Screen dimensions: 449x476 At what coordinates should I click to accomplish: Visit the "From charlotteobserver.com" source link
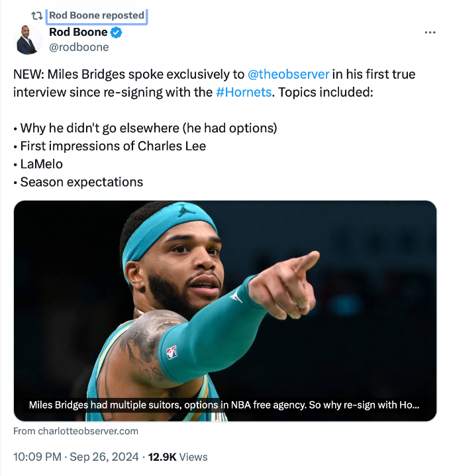pyautogui.click(x=76, y=431)
